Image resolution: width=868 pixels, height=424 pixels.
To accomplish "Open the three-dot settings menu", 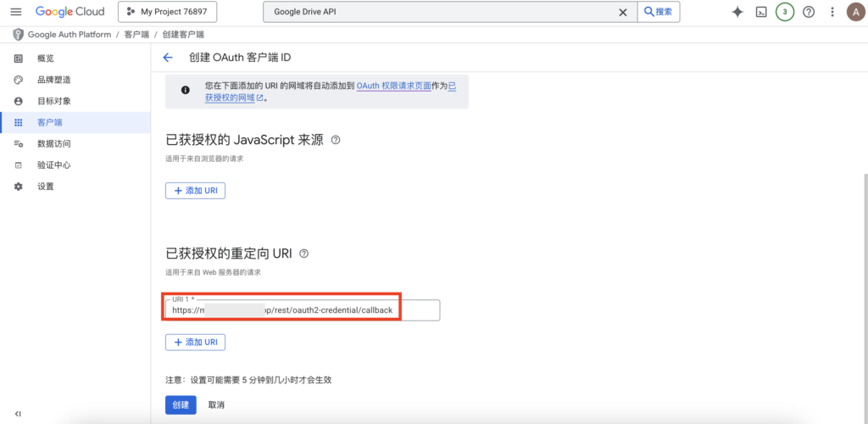I will tap(832, 12).
